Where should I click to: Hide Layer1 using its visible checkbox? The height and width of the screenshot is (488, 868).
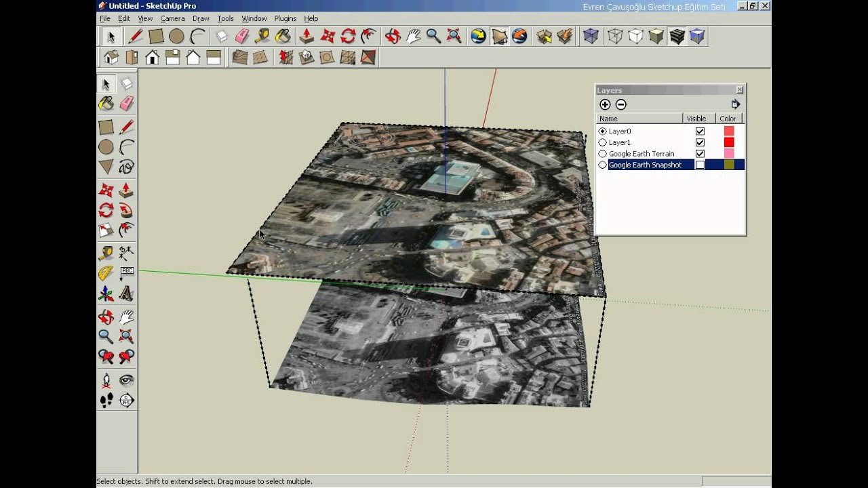point(700,142)
